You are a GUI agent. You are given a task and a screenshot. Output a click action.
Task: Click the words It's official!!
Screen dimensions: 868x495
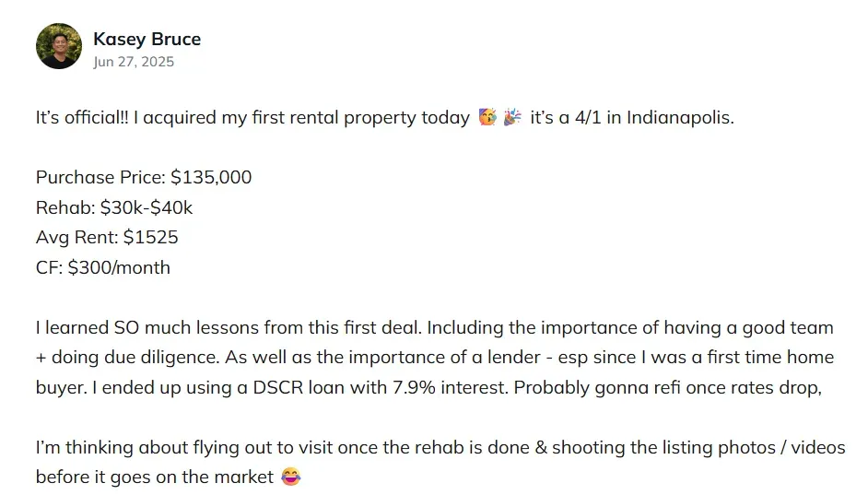pos(82,117)
